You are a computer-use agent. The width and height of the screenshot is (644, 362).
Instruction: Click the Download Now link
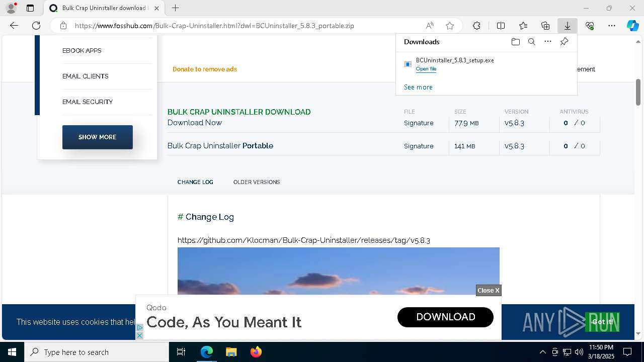pos(195,123)
